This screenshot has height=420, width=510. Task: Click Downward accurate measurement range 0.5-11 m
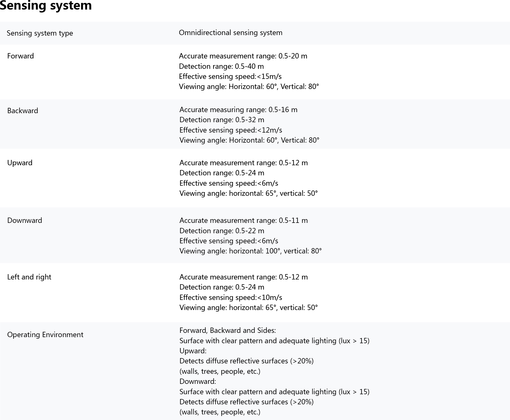pyautogui.click(x=244, y=220)
